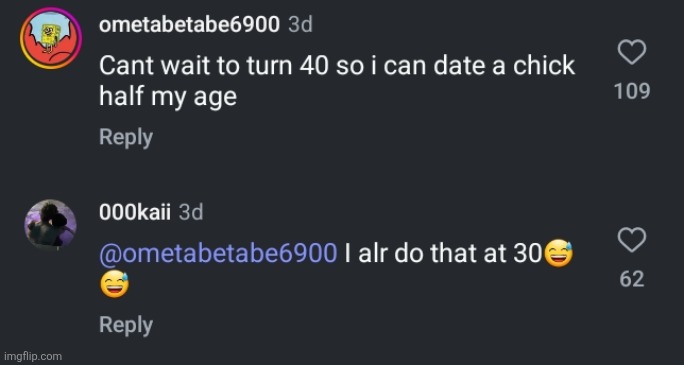Tap the sweat-smile emoji on the second line
This screenshot has height=365, width=684.
114,286
